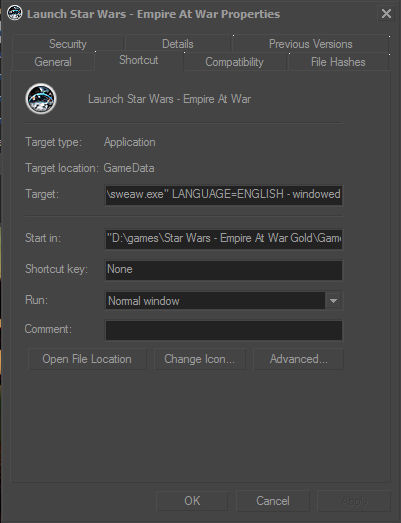Click the Change Icon button
This screenshot has height=523, width=401.
click(x=200, y=359)
